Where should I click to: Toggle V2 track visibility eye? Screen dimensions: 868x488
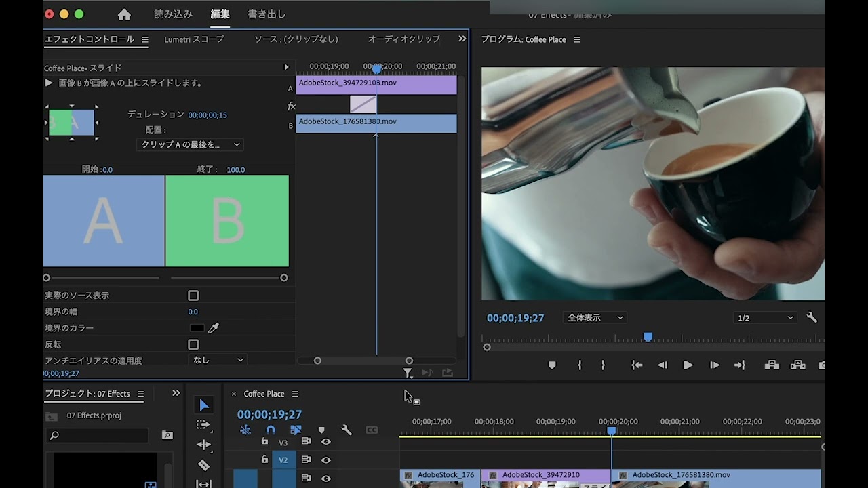point(326,460)
